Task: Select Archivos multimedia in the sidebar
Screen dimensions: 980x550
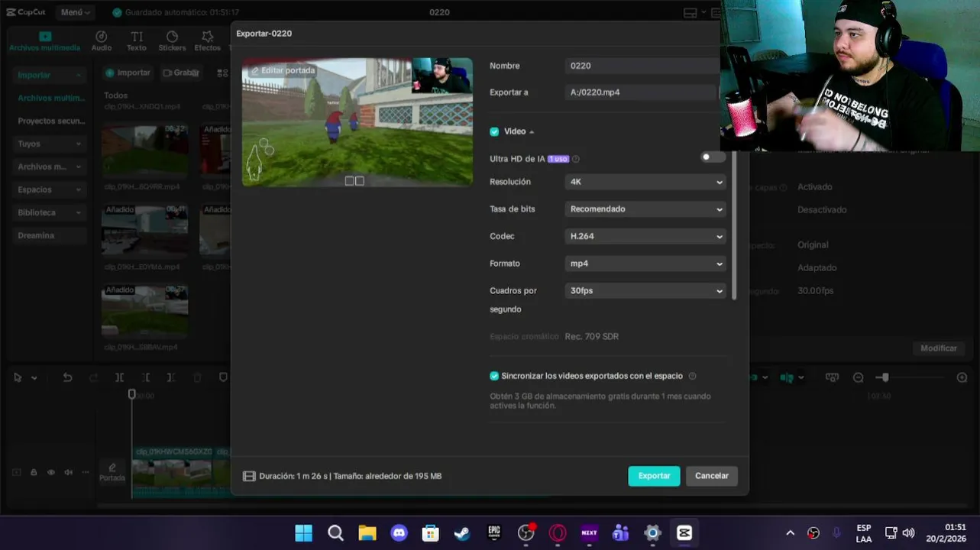Action: 50,98
